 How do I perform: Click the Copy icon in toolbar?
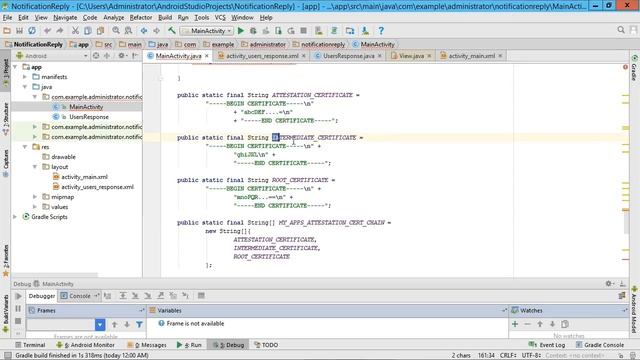pos(88,31)
